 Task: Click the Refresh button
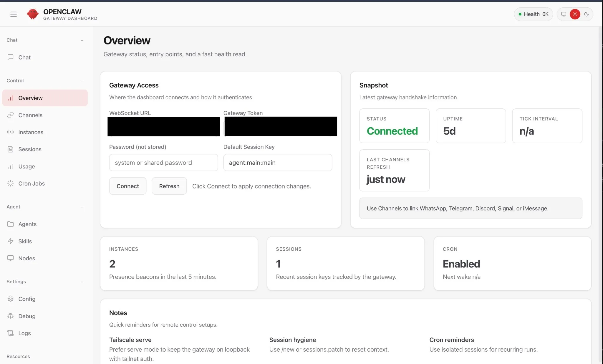tap(169, 186)
